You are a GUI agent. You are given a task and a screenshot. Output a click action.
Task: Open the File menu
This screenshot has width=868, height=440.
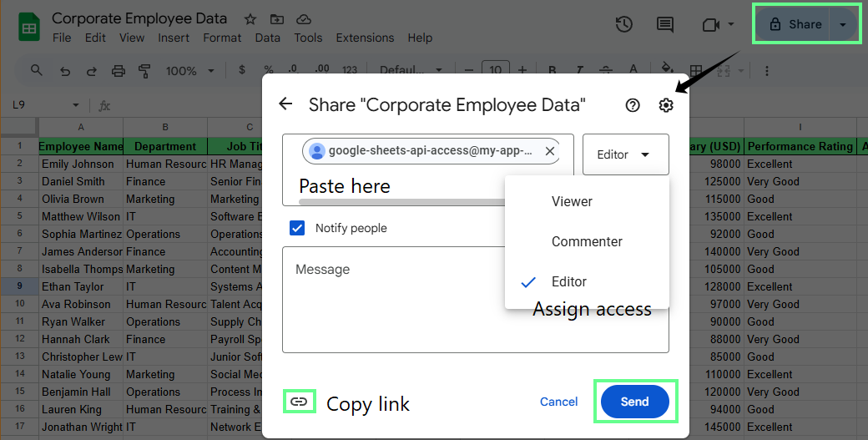click(62, 38)
